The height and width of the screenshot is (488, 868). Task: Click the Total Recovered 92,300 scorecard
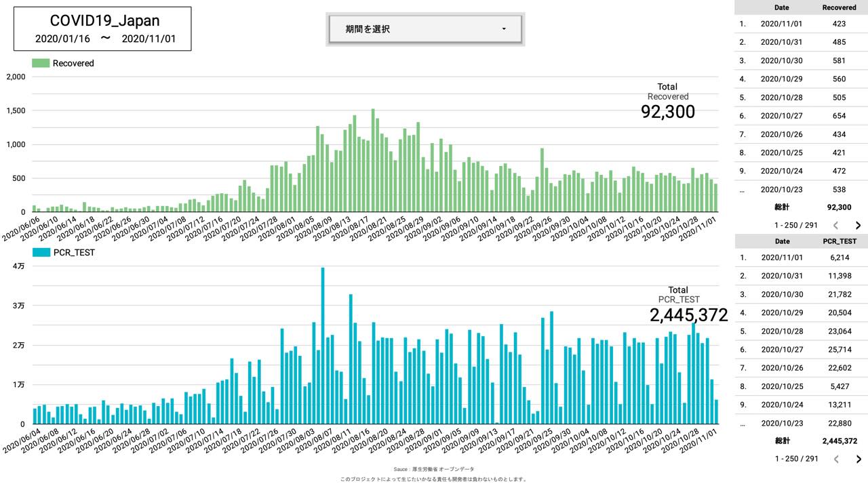(667, 103)
